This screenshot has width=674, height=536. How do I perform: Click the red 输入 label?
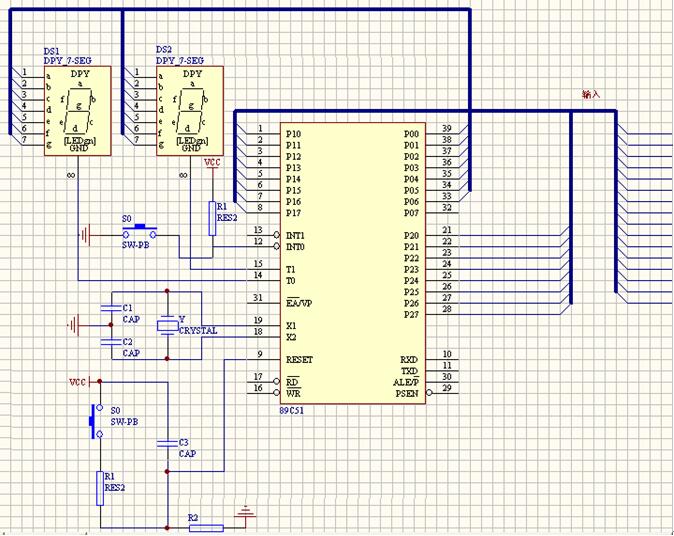[x=591, y=94]
